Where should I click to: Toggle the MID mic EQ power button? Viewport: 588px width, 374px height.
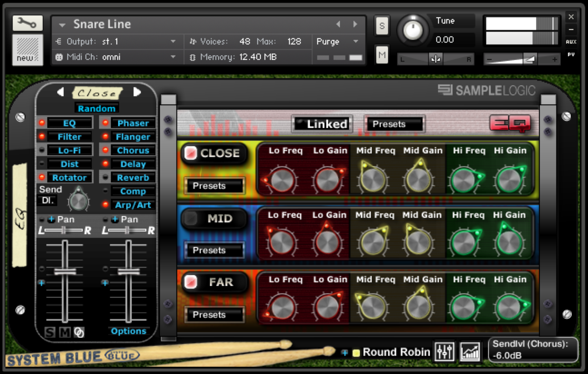[190, 218]
